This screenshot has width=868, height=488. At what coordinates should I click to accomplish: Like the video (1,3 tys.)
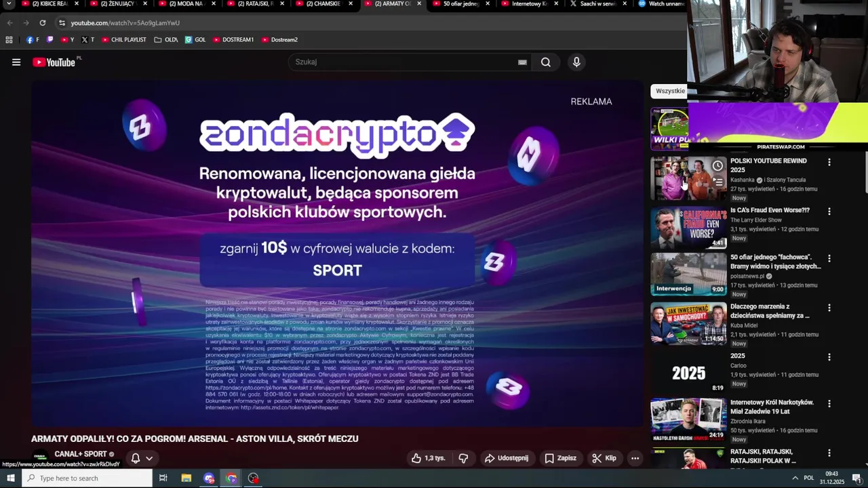coord(428,458)
